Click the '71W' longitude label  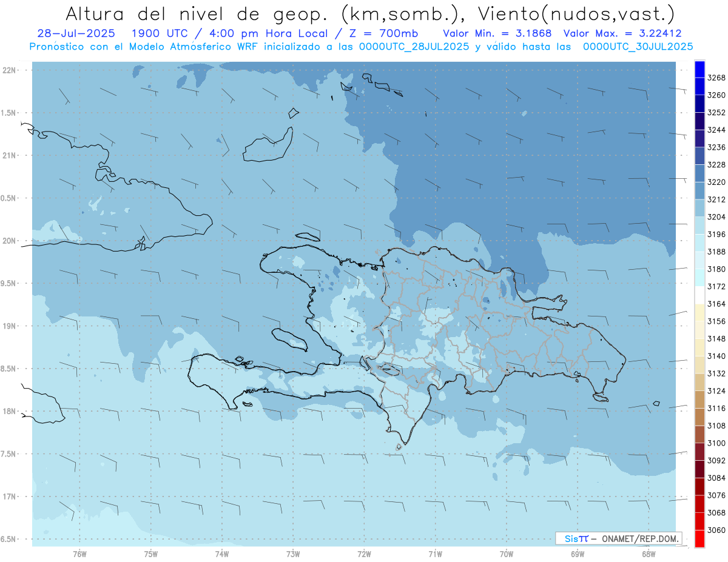click(x=435, y=554)
